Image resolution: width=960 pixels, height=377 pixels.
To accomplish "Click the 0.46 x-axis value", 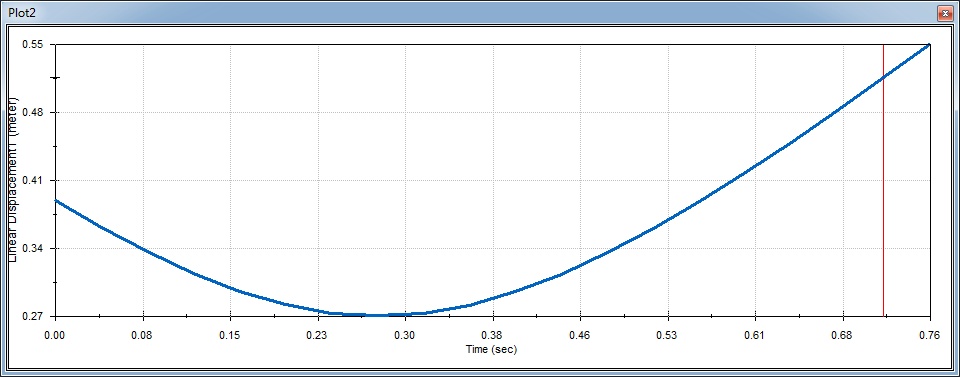I will (580, 335).
